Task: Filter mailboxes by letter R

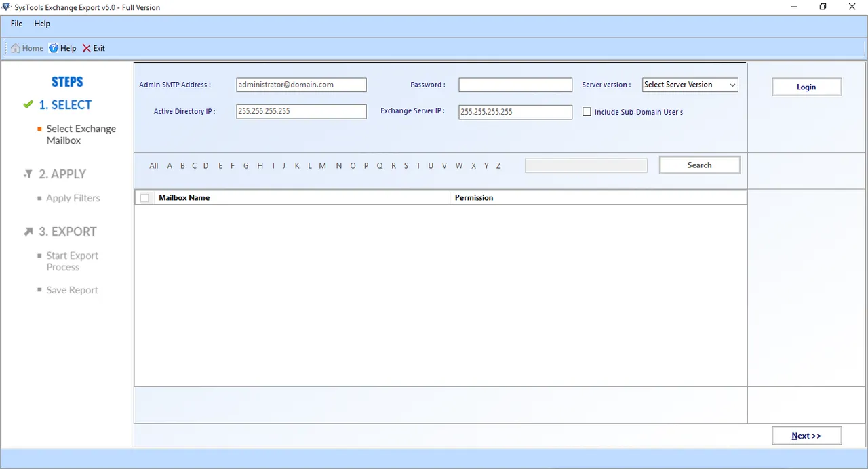Action: [393, 166]
